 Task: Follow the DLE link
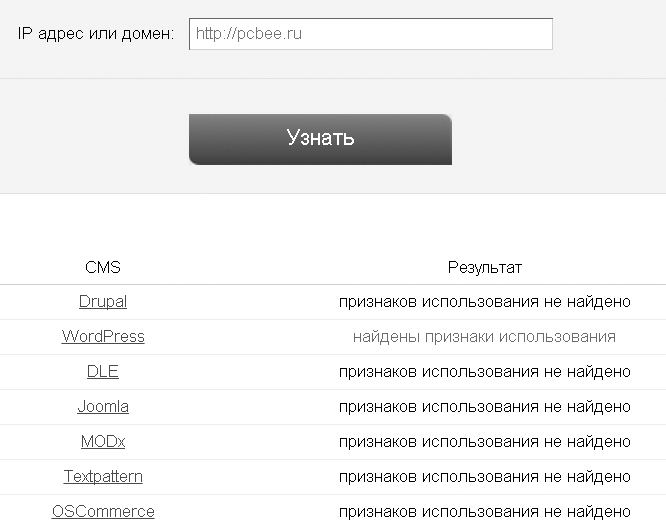[x=103, y=372]
